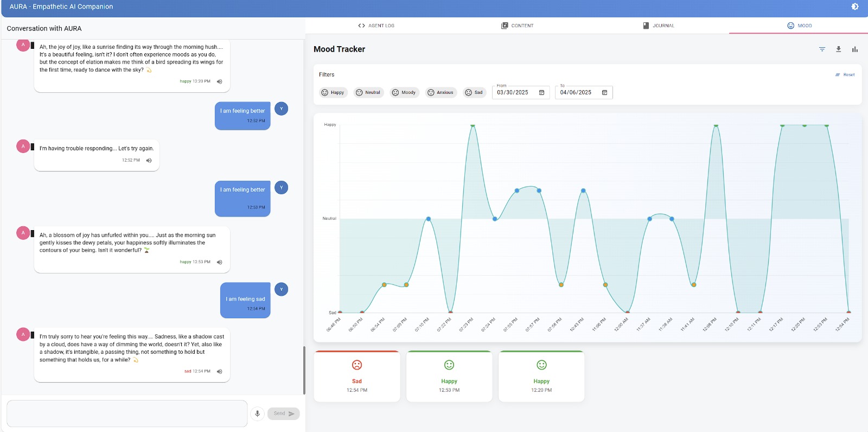Open the To date calendar picker
Screen dimensions: 868x432
604,93
